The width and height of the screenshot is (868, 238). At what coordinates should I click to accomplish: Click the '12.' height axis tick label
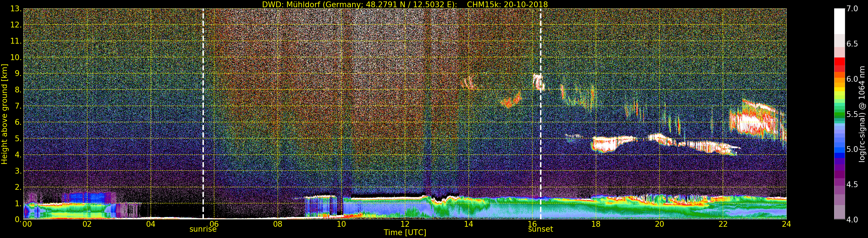click(x=16, y=25)
